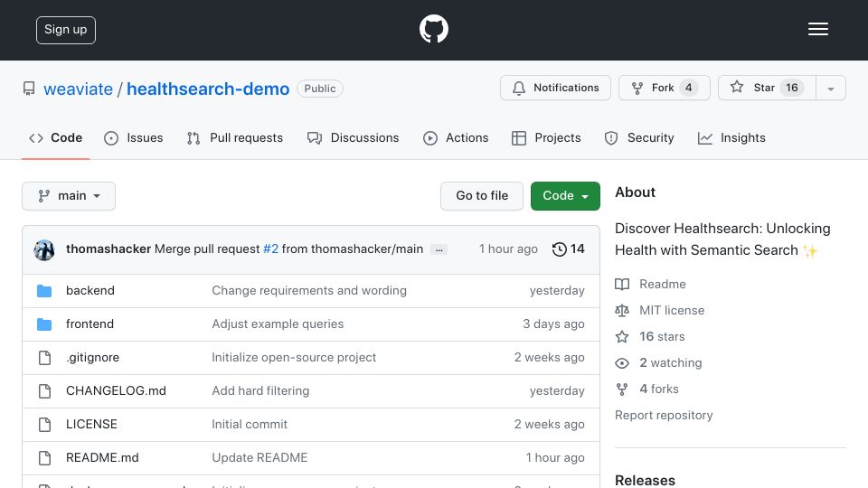The width and height of the screenshot is (868, 488).
Task: Click Report repository link
Action: tap(664, 415)
